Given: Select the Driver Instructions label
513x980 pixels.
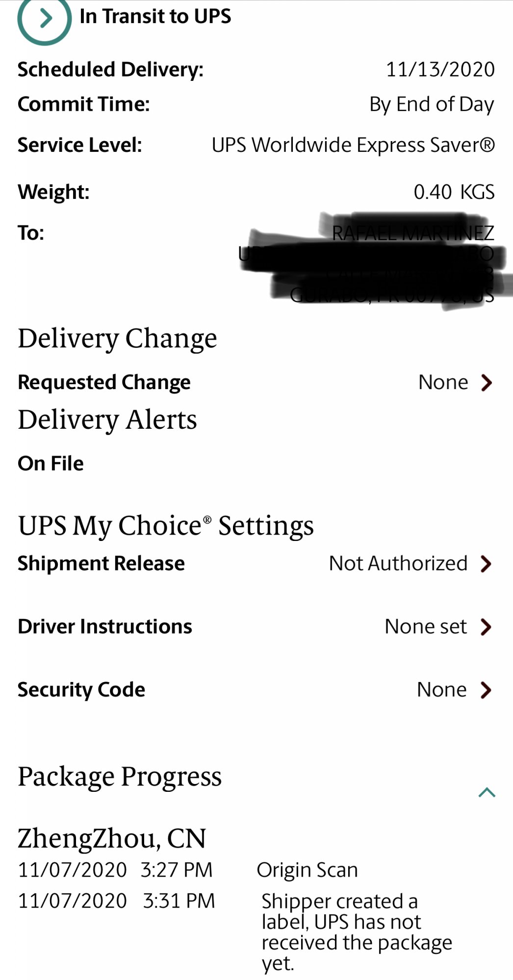Looking at the screenshot, I should (x=105, y=627).
